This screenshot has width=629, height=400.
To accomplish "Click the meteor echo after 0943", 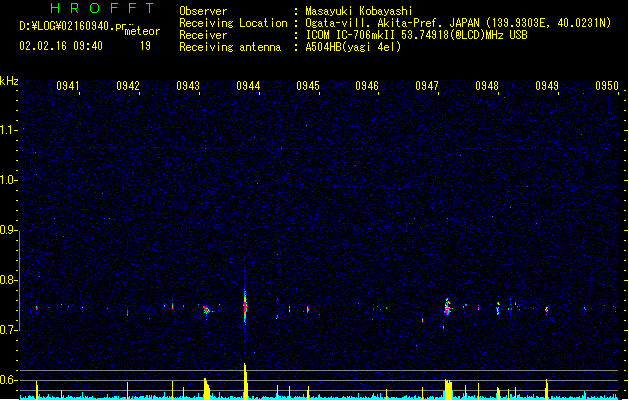I will (x=207, y=310).
